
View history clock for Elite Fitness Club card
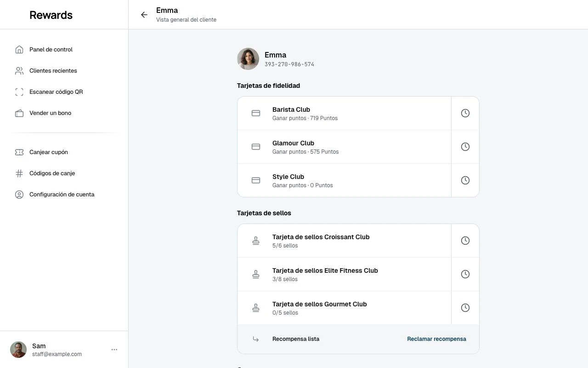[x=465, y=274]
